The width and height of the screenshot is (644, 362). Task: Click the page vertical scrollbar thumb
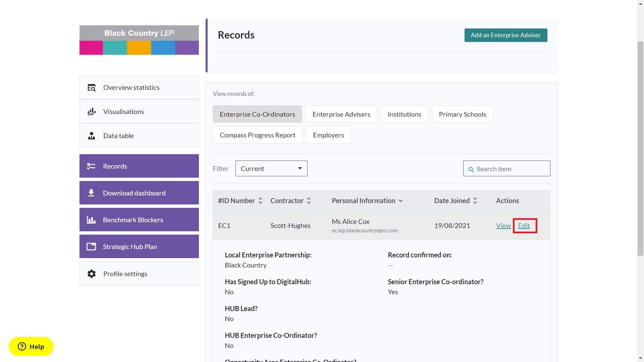[x=640, y=148]
